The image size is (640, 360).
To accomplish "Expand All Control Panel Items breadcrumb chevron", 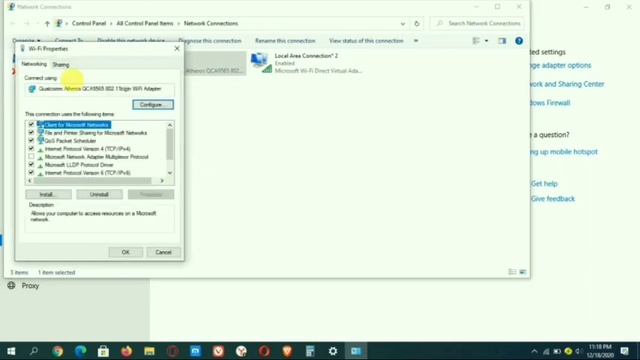I will 178,24.
